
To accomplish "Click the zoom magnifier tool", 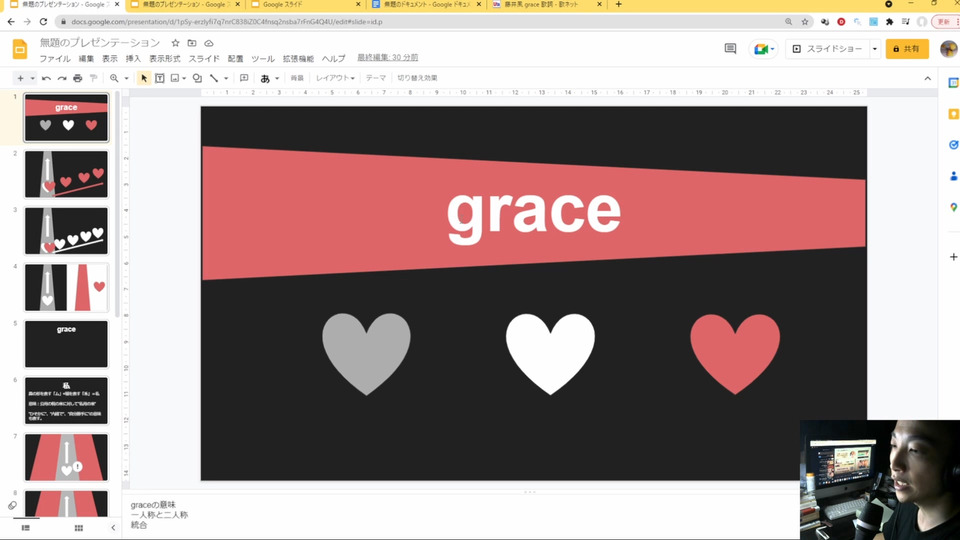I will [x=114, y=78].
